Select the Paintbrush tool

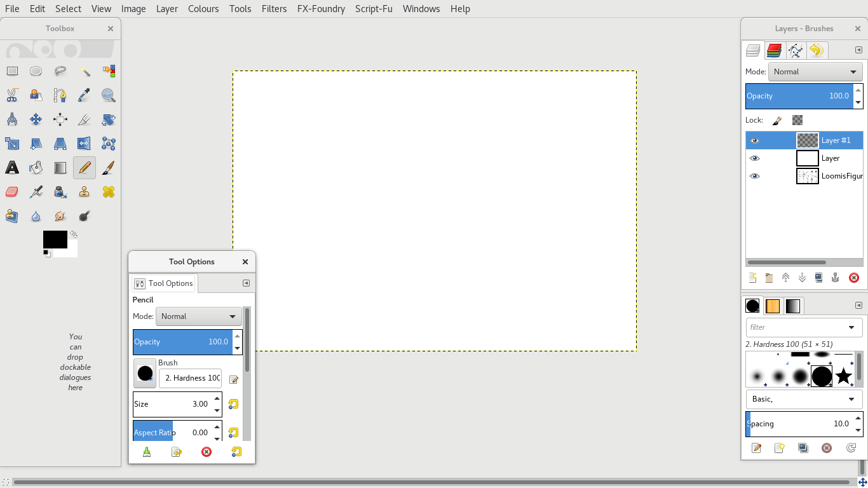109,168
